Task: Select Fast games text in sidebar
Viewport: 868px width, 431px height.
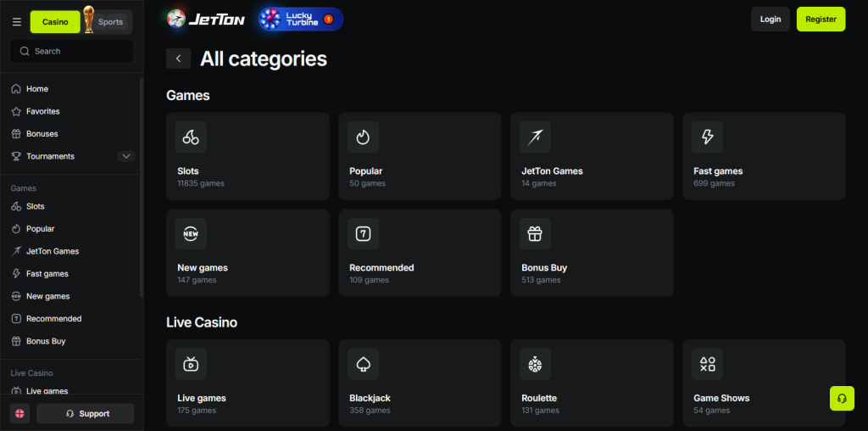Action: [x=47, y=274]
